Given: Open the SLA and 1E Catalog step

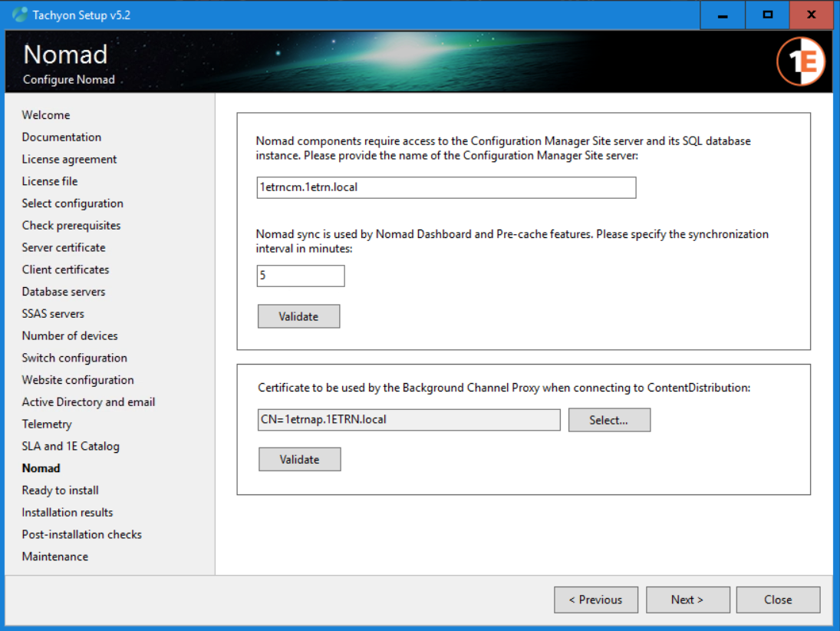Looking at the screenshot, I should (x=71, y=446).
